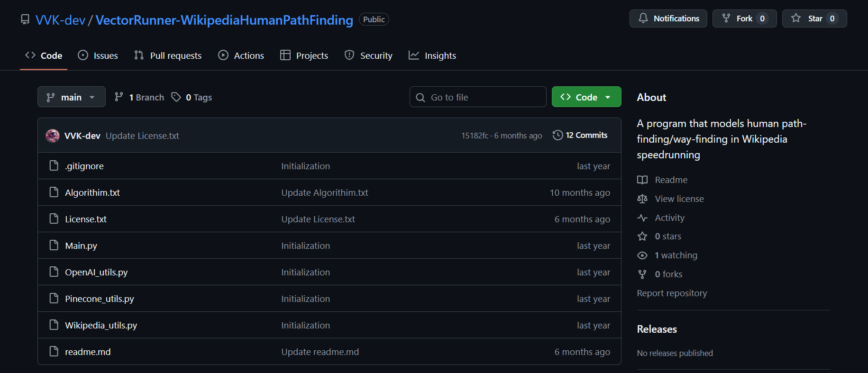The width and height of the screenshot is (868, 373).
Task: Open the main branch selector dropdown
Action: click(72, 97)
